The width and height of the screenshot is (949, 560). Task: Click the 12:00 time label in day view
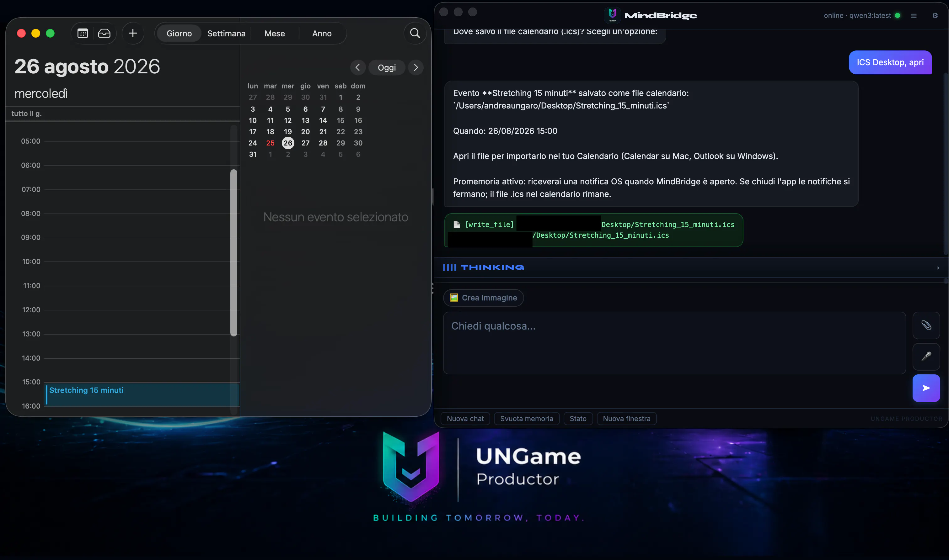tap(31, 310)
